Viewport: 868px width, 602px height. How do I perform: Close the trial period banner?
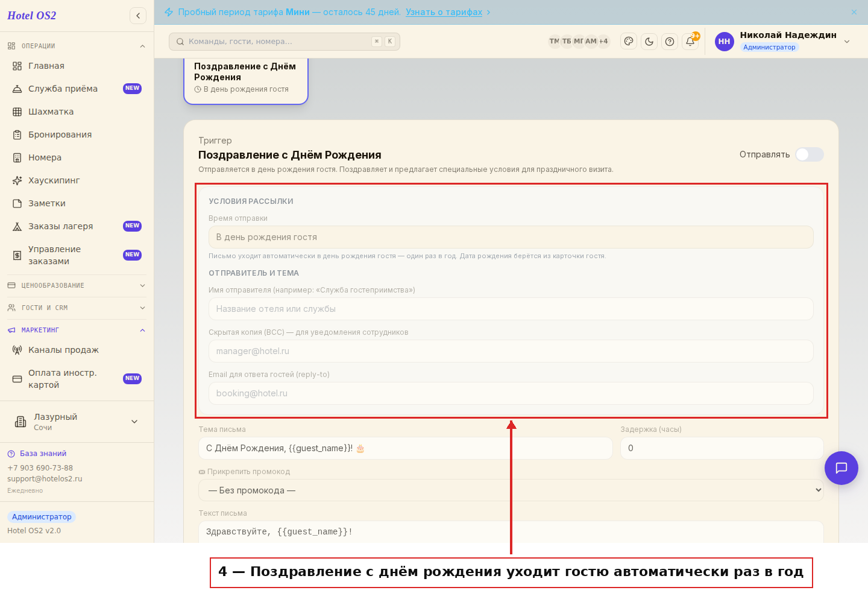[854, 12]
